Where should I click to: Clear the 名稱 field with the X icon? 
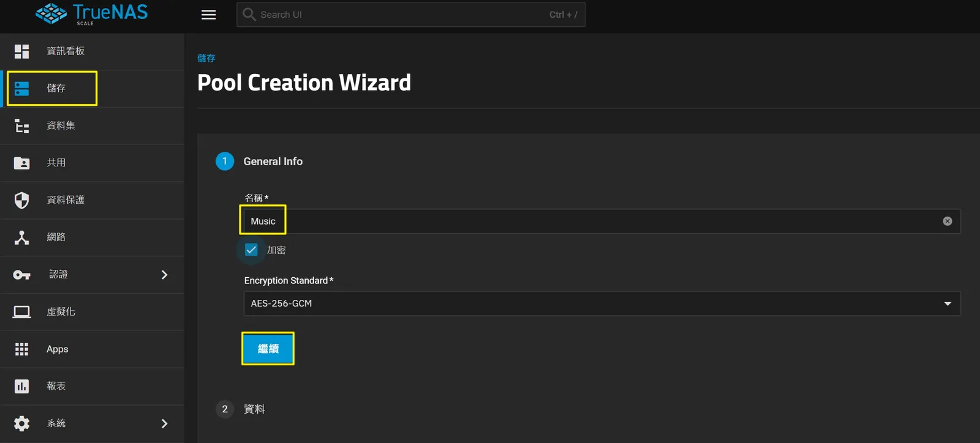pyautogui.click(x=948, y=221)
